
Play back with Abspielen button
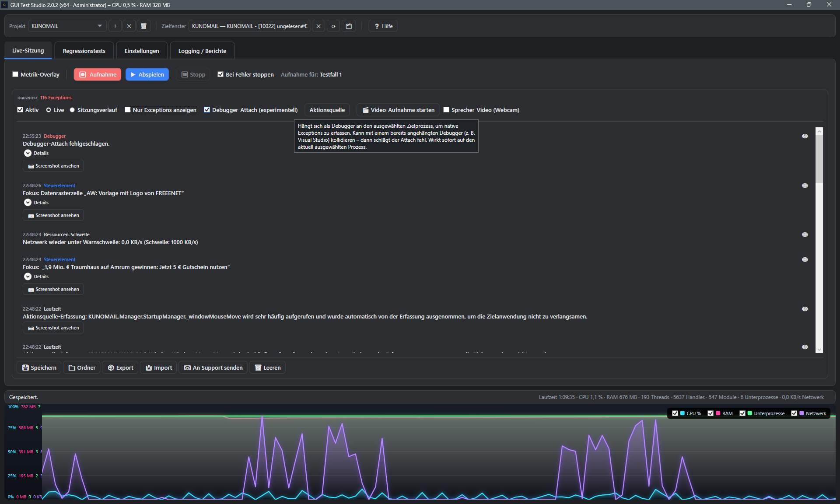tap(147, 74)
